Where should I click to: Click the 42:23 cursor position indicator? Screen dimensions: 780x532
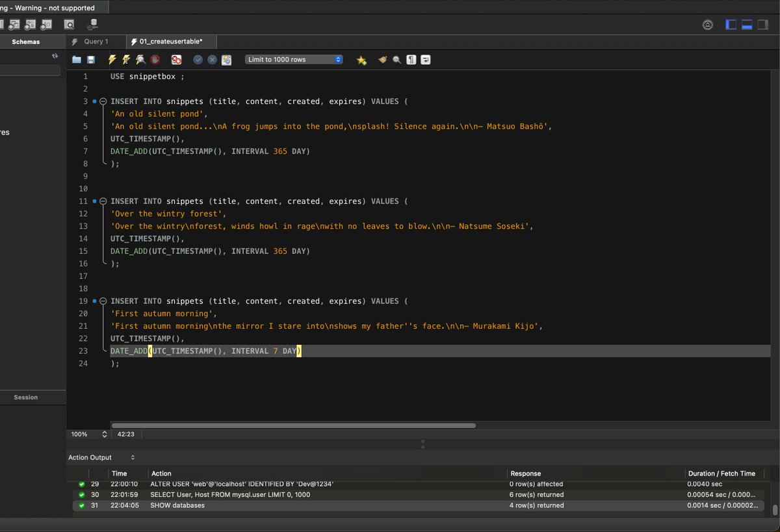(x=126, y=434)
